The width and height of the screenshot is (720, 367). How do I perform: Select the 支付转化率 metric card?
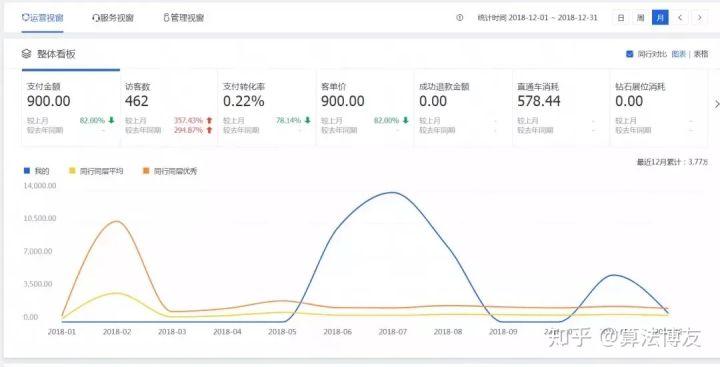click(x=267, y=108)
